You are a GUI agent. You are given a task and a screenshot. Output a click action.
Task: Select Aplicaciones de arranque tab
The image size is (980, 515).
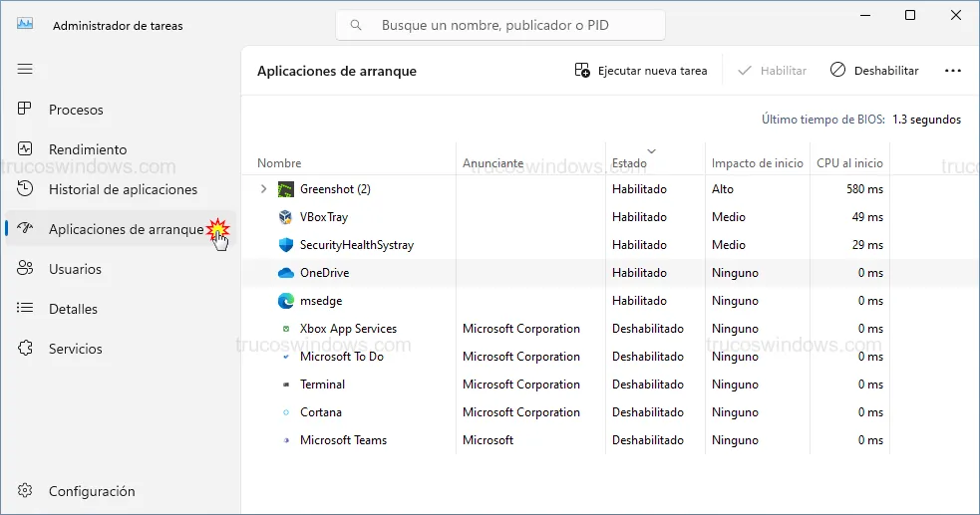coord(126,229)
